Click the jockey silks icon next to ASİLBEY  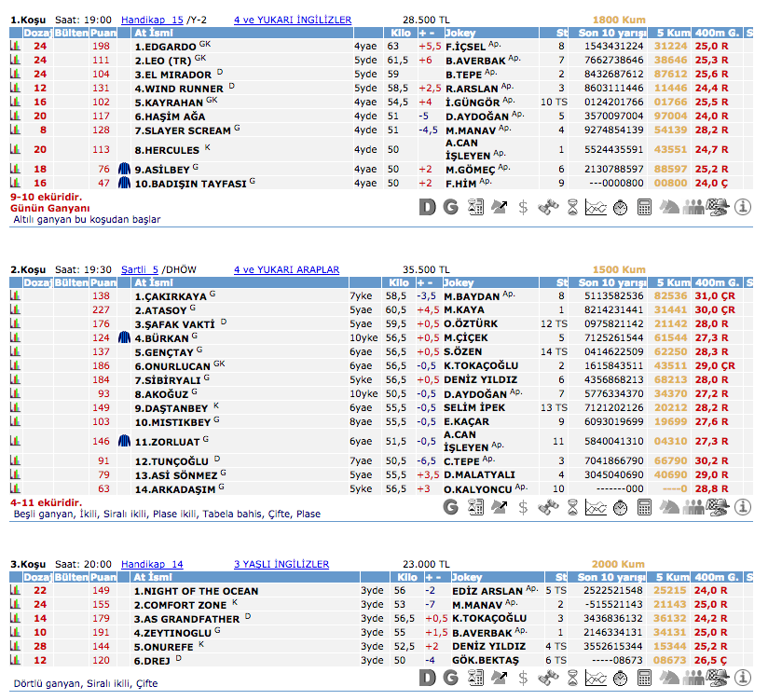pos(125,170)
